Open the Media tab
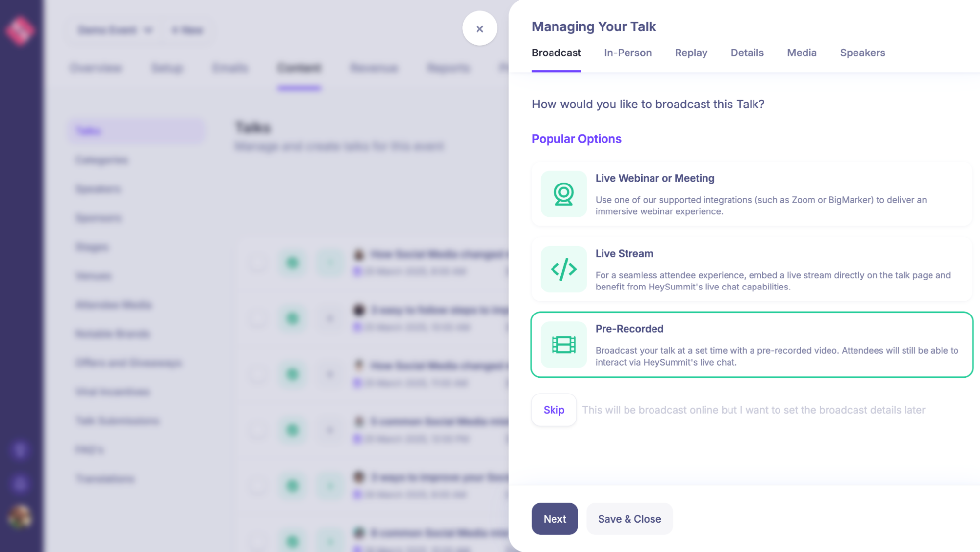 click(802, 53)
